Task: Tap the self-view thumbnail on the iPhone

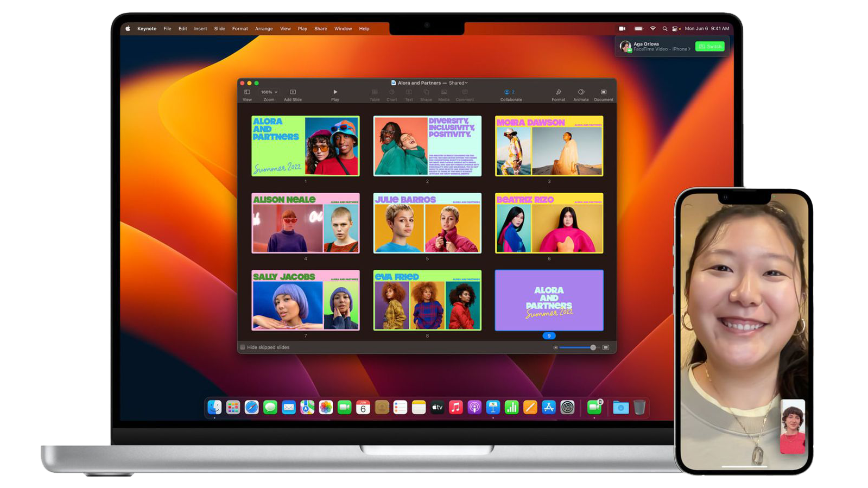Action: coord(793,427)
